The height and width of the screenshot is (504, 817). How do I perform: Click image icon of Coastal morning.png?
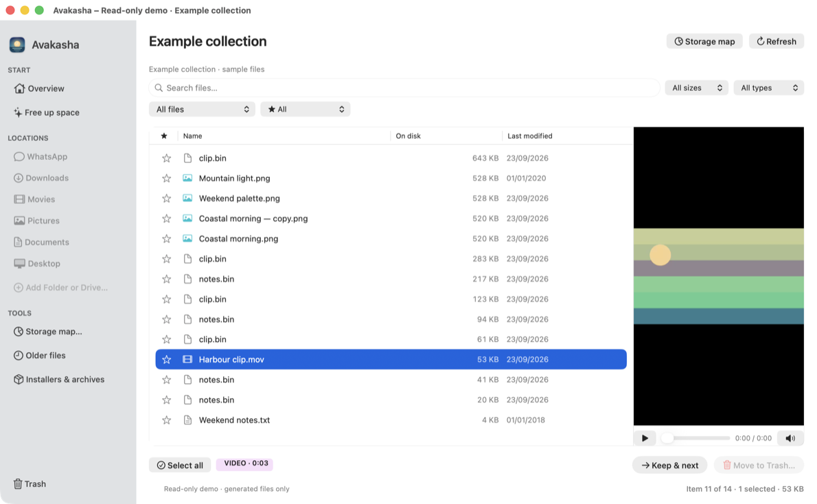point(187,239)
